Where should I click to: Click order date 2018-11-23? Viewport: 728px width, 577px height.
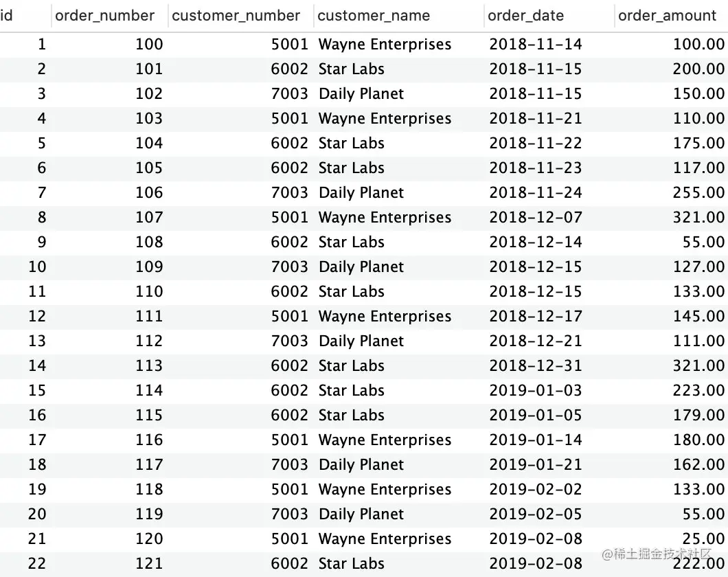click(535, 168)
